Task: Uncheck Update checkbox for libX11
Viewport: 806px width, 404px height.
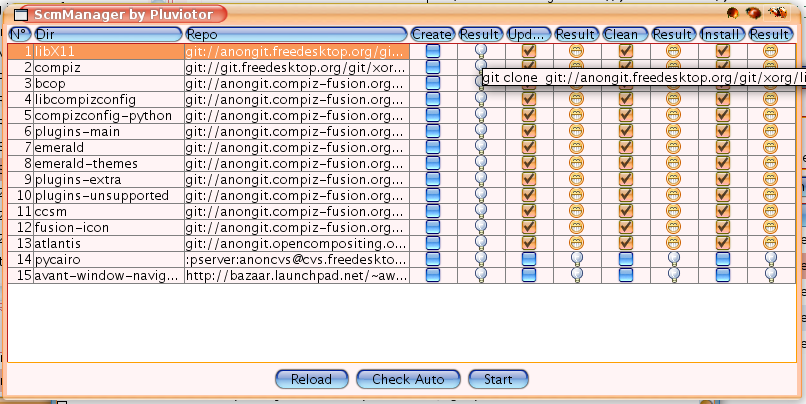Action: 529,51
